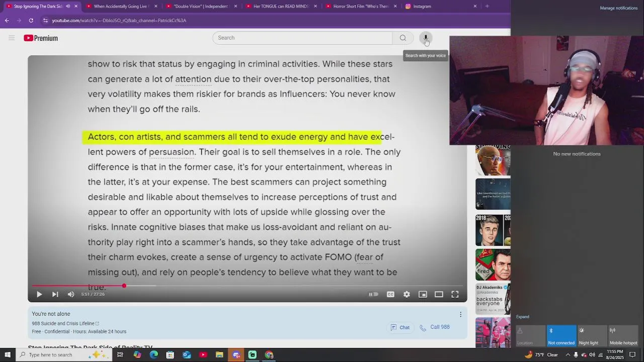Open Task View on taskbar

[120, 355]
